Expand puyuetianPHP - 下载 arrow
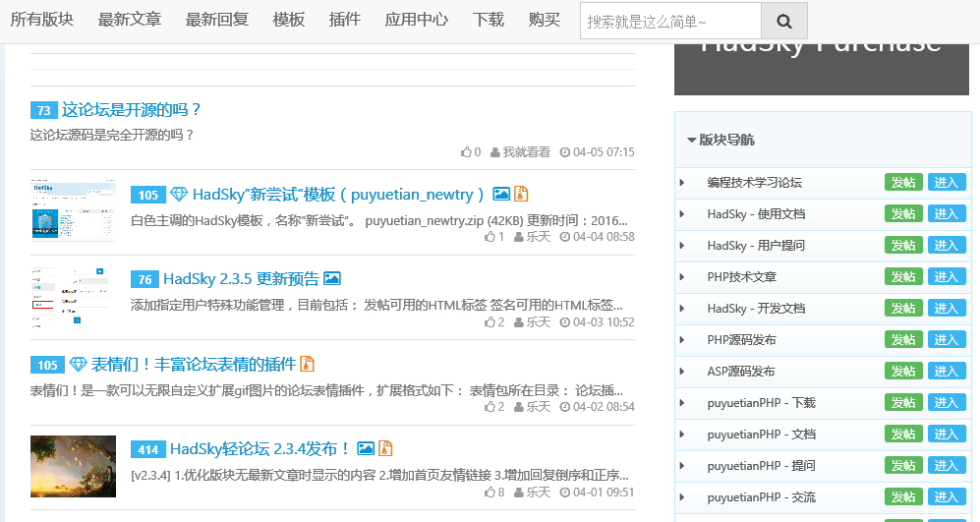This screenshot has width=980, height=522. [x=682, y=403]
